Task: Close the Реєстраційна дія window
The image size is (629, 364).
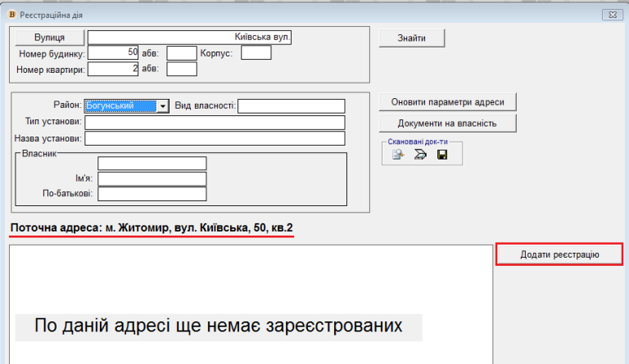Action: pyautogui.click(x=612, y=15)
